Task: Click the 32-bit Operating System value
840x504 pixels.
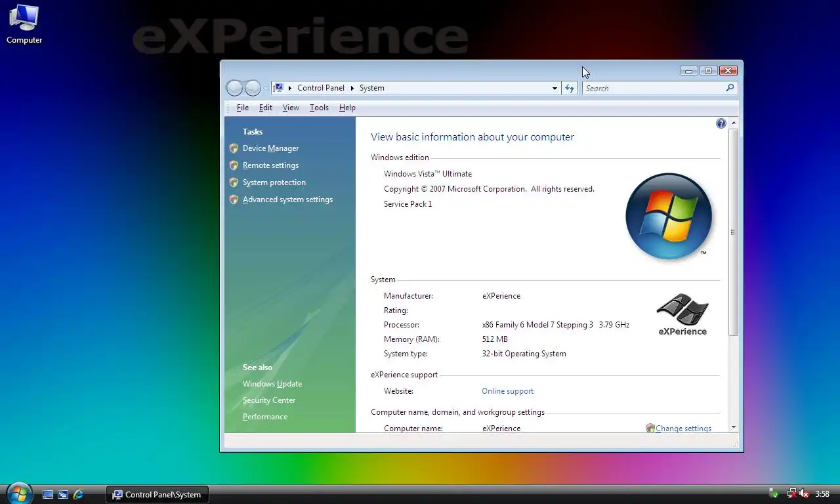Action: [x=524, y=354]
